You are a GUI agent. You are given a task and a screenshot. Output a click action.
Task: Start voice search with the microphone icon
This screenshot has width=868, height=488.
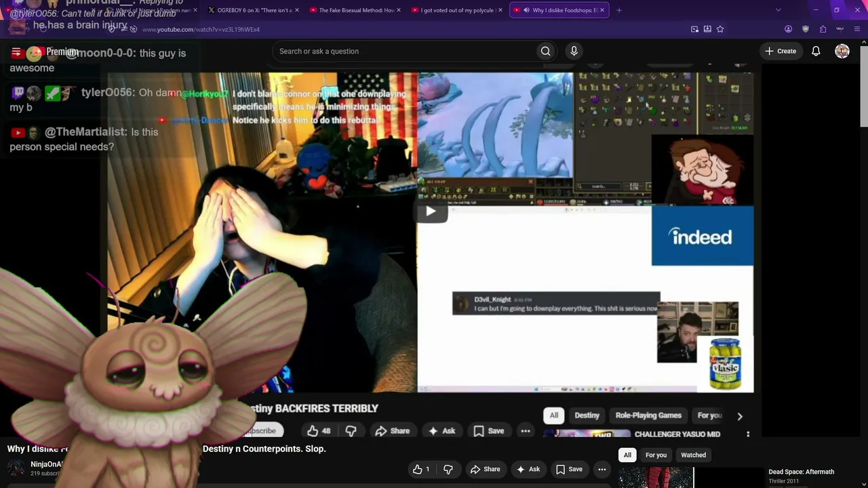(574, 52)
